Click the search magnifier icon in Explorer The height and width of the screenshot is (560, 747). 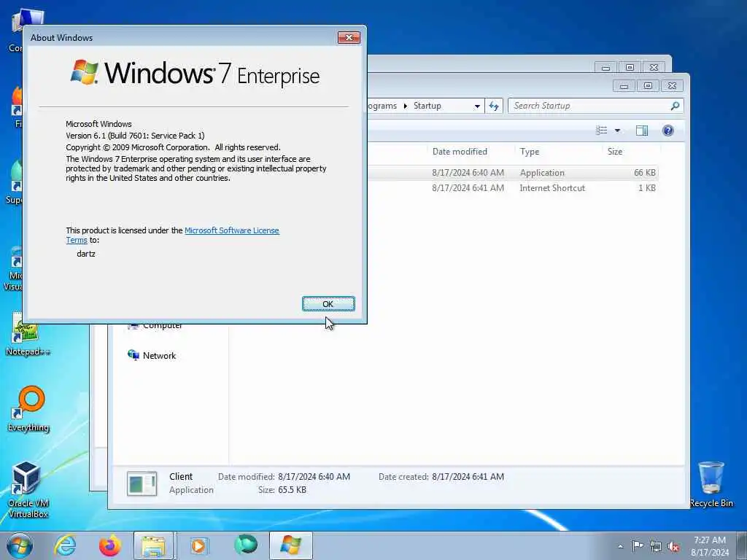(675, 106)
